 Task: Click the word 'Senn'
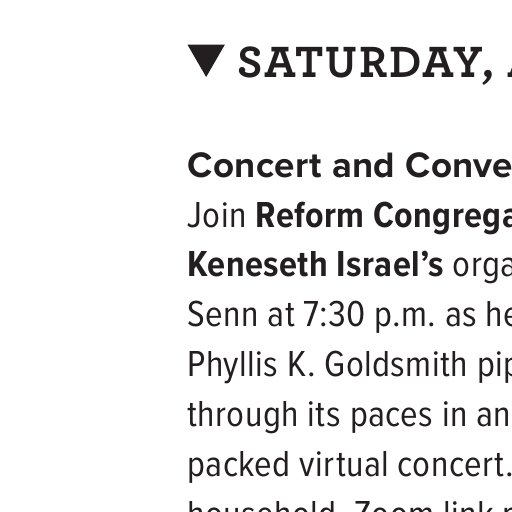pyautogui.click(x=222, y=315)
